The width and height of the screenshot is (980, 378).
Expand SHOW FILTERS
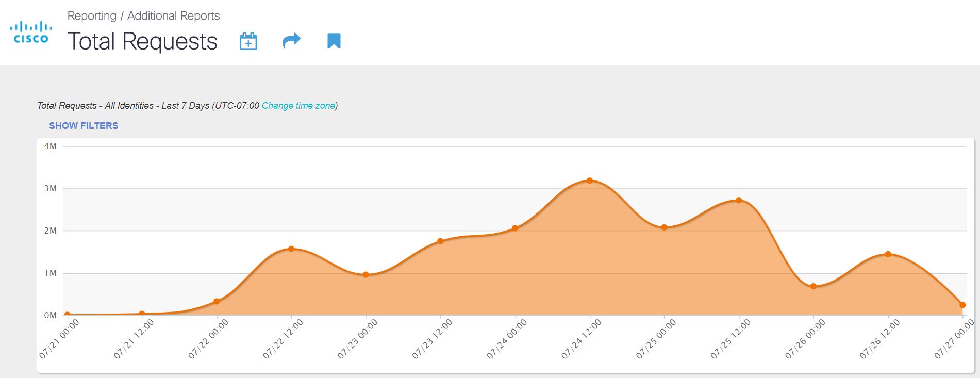(84, 126)
